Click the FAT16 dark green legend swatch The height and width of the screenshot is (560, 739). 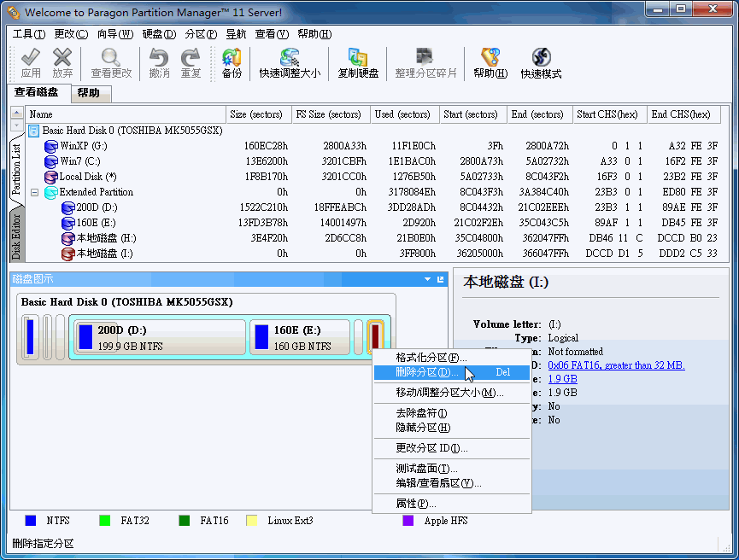(185, 521)
